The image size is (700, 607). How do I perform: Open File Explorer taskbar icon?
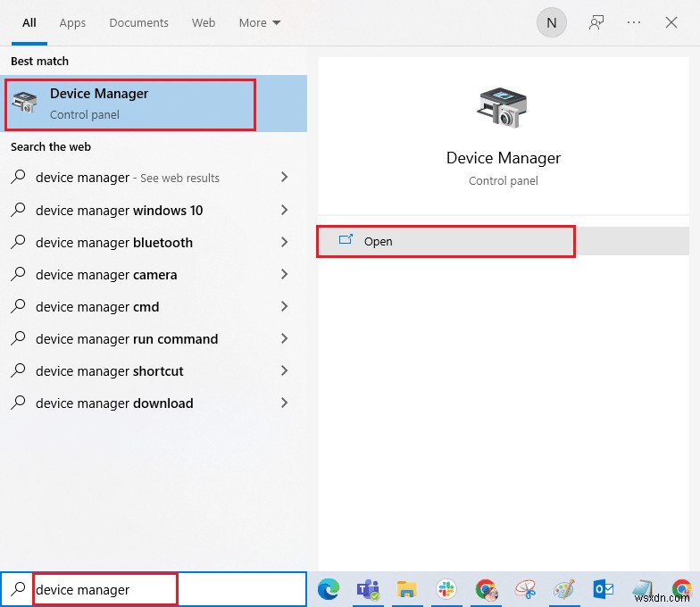click(x=407, y=589)
